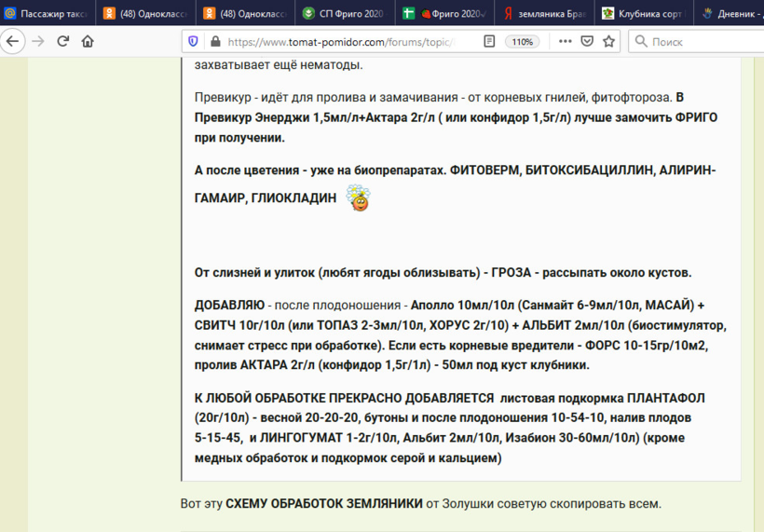This screenshot has height=532, width=764.
Task: Switch to the СП Фриго 2020 tab
Action: [x=345, y=13]
